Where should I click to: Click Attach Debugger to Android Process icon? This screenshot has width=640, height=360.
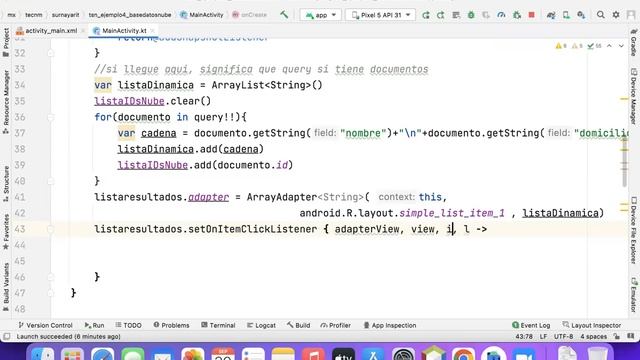(x=517, y=15)
